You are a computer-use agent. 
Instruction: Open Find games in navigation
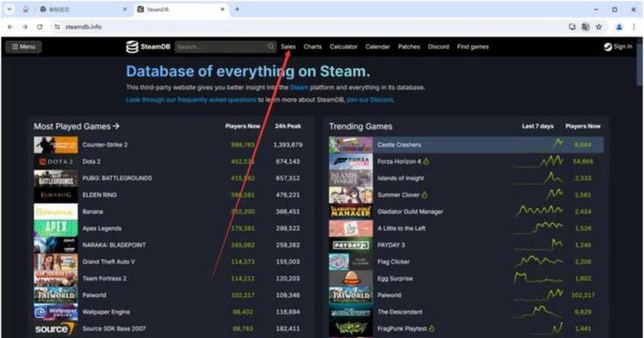473,47
